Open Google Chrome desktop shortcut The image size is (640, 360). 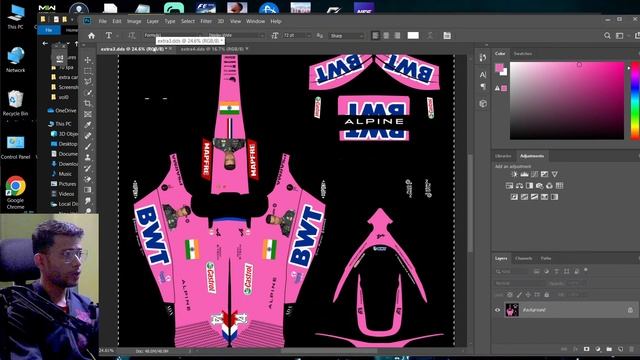pyautogui.click(x=16, y=192)
